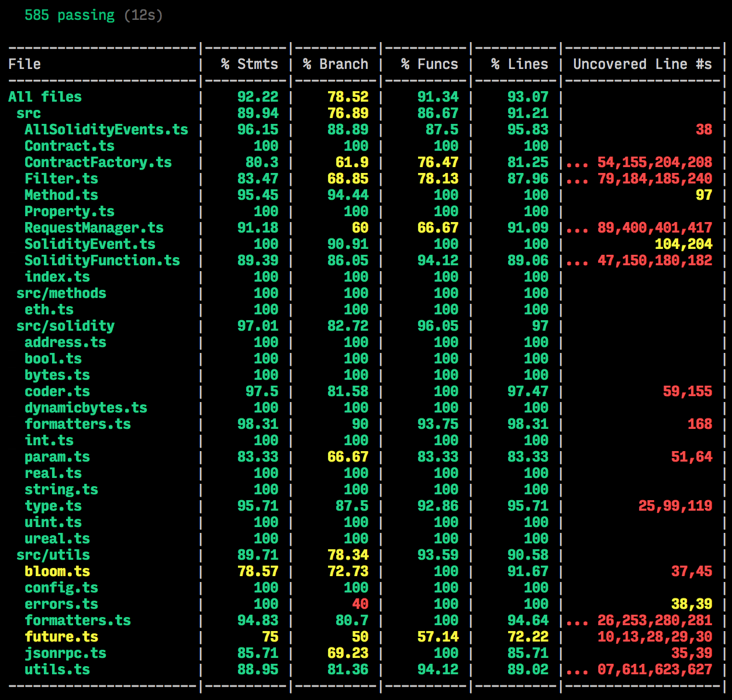Select the uint.ts file name
Screen dimensions: 732x700
[x=53, y=522]
